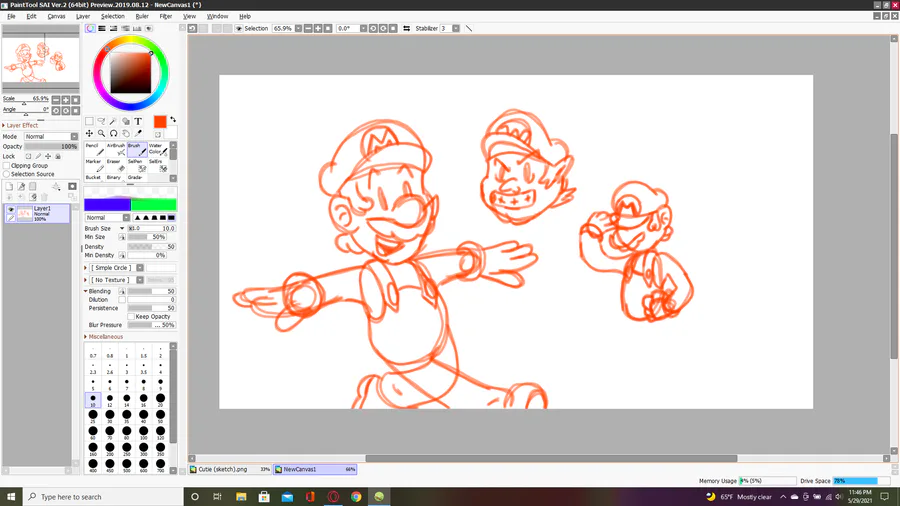Select the Zoom magnifier tool
Screen dimensions: 900x506
(x=101, y=133)
